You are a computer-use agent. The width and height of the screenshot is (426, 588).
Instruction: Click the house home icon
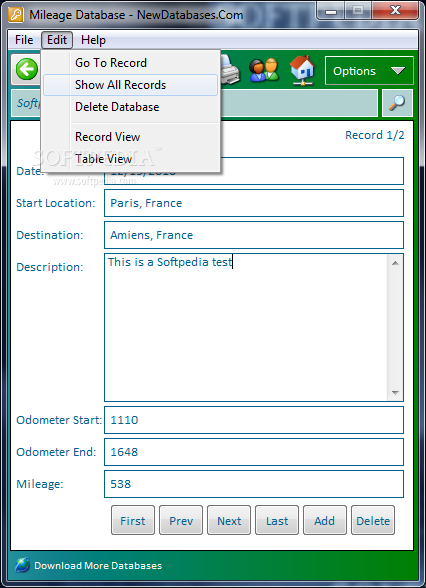pyautogui.click(x=302, y=70)
